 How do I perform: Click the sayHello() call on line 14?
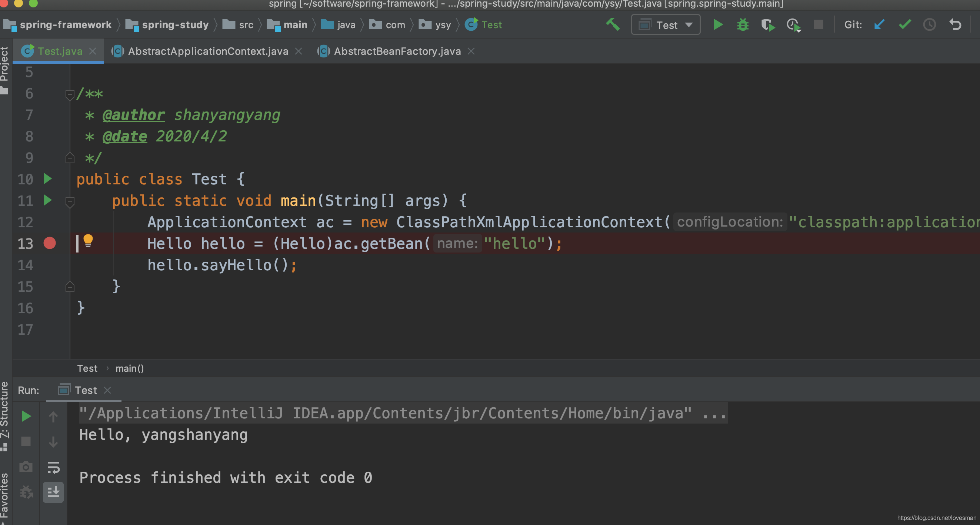245,265
